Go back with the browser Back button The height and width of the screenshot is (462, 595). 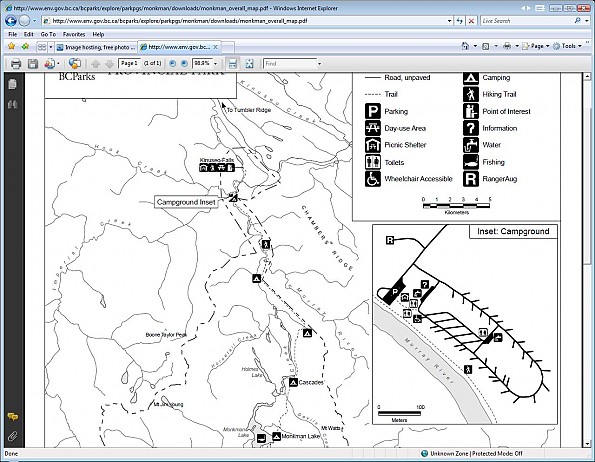pyautogui.click(x=11, y=20)
